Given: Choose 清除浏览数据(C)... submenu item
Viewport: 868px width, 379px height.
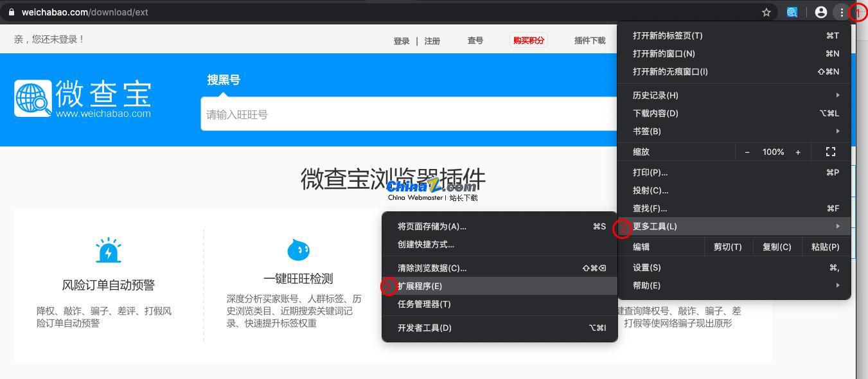Looking at the screenshot, I should (500, 268).
